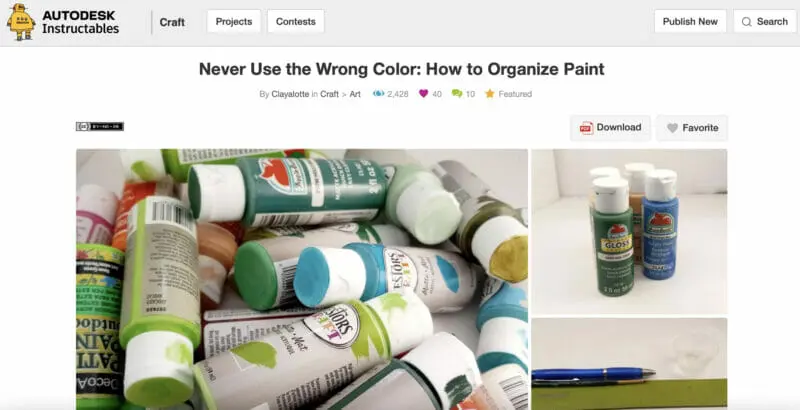Click the Creative Commons license badge

(100, 126)
